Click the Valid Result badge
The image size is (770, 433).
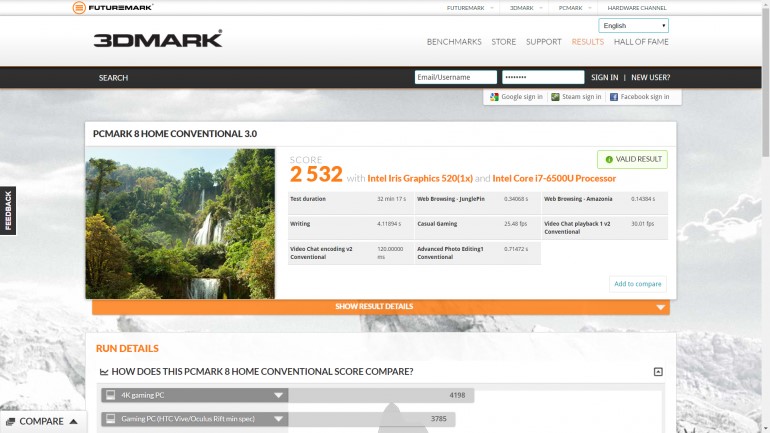pyautogui.click(x=632, y=160)
